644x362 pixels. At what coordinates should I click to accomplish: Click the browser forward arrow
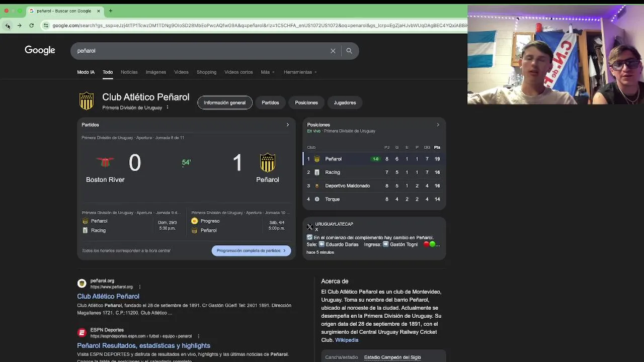19,26
